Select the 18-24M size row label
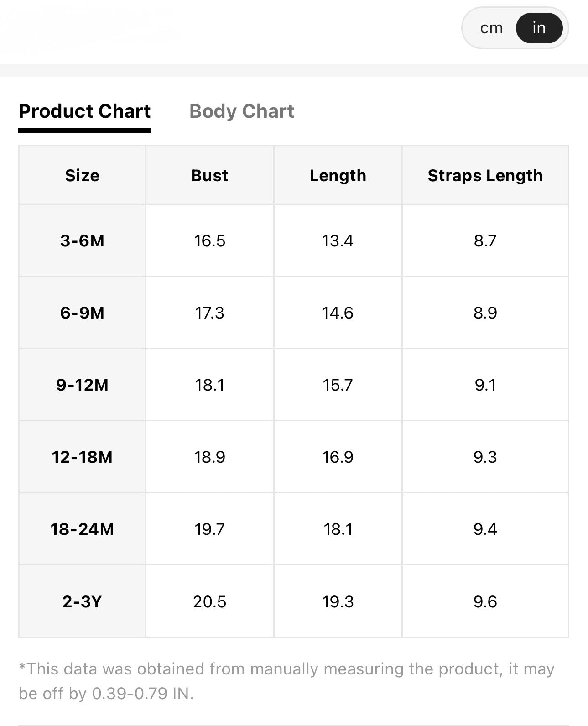Screen dimensions: 588x726 coord(82,529)
